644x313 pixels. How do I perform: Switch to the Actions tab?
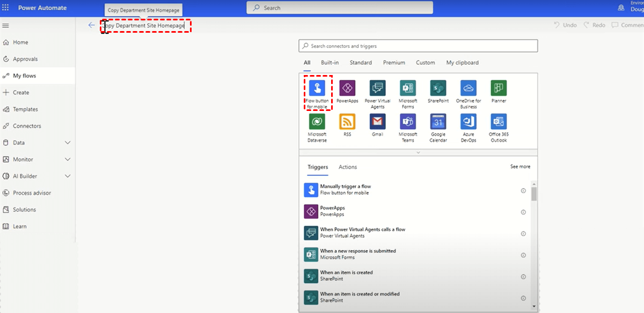(347, 167)
